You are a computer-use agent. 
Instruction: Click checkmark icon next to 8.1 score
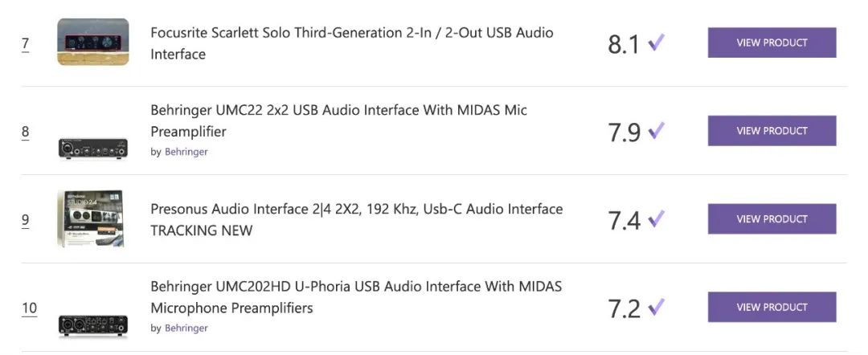pyautogui.click(x=657, y=42)
